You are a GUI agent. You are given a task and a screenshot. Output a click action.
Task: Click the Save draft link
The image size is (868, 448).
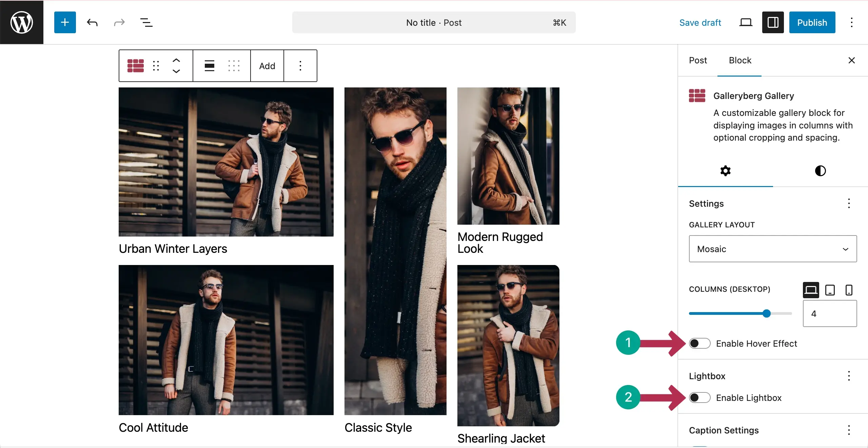(x=700, y=22)
